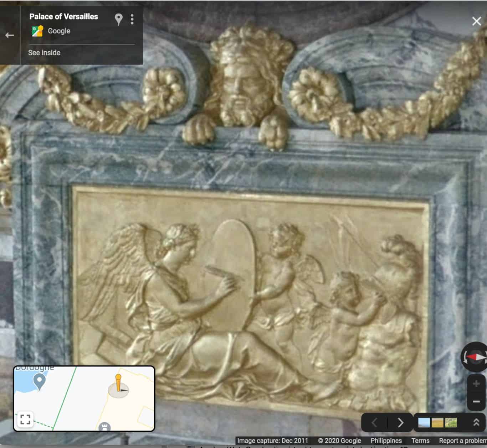487x448 pixels.
Task: Click the orange pegman on minimap
Action: [118, 383]
